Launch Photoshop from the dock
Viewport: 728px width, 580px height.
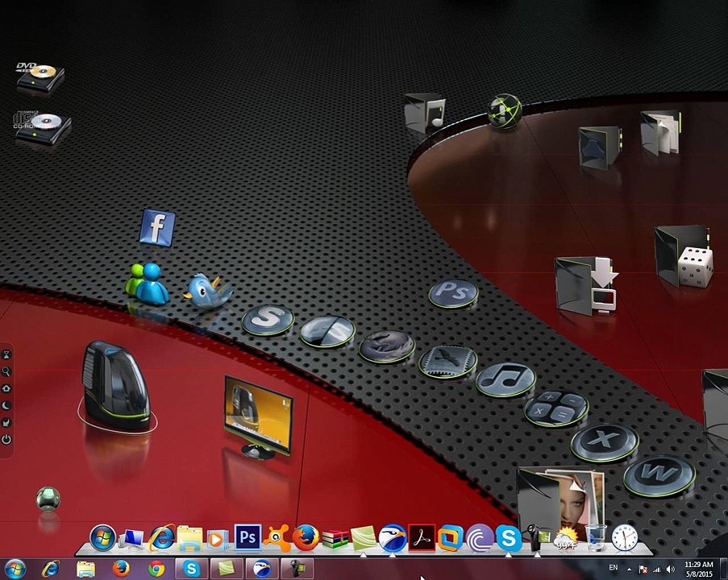point(248,537)
